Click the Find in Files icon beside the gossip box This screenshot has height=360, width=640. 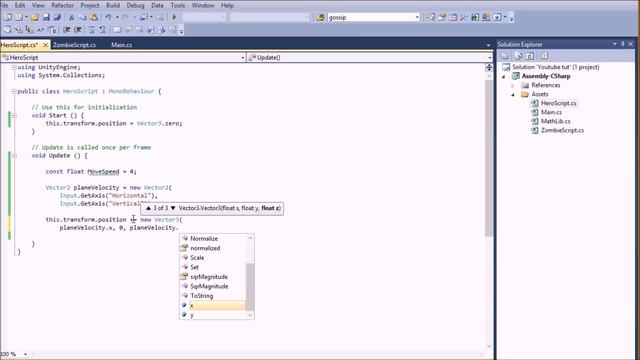pos(320,17)
